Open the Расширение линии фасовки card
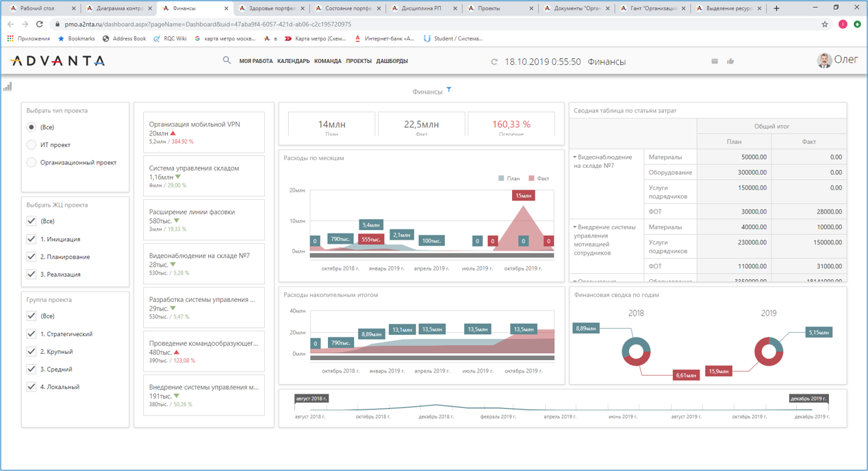The image size is (868, 471). [204, 220]
